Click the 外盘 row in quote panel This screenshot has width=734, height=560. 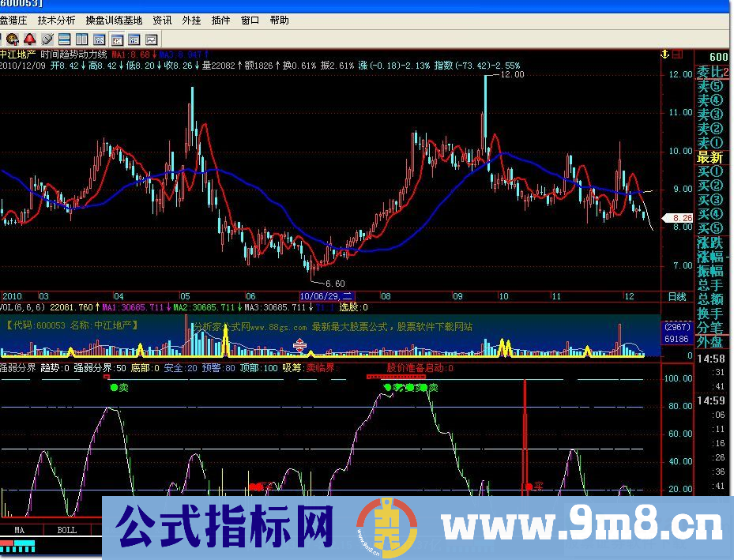tap(710, 343)
